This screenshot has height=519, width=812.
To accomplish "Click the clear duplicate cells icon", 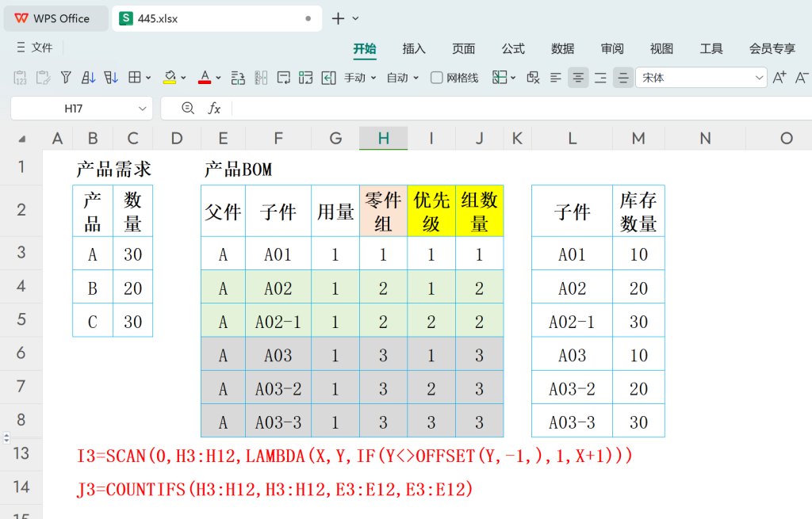I will [x=533, y=78].
